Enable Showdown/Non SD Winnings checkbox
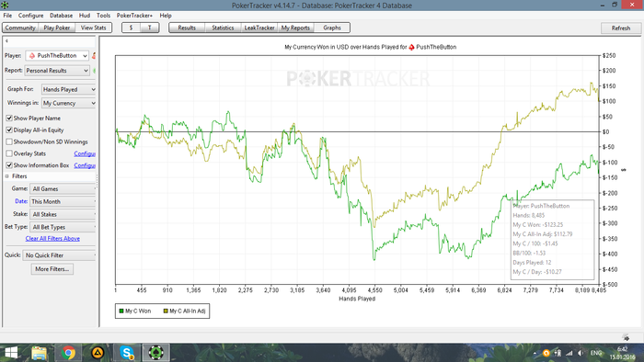Viewport: 644px width, 362px height. (9, 141)
